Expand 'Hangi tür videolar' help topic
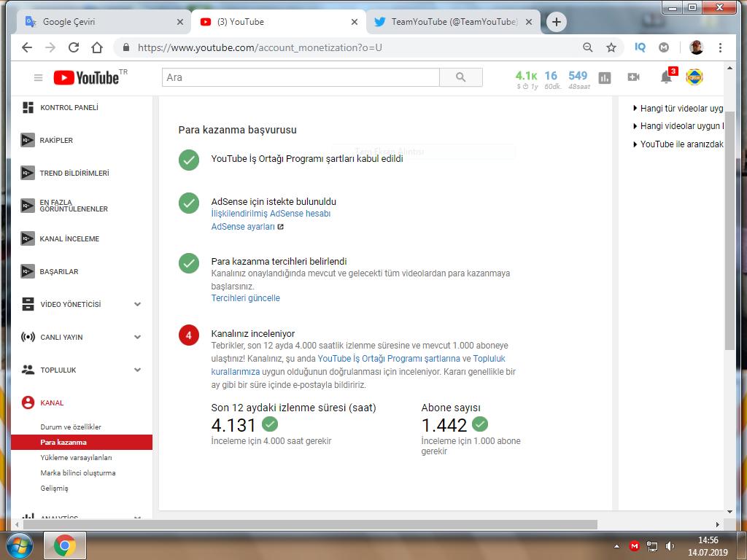This screenshot has height=560, width=747. (678, 109)
